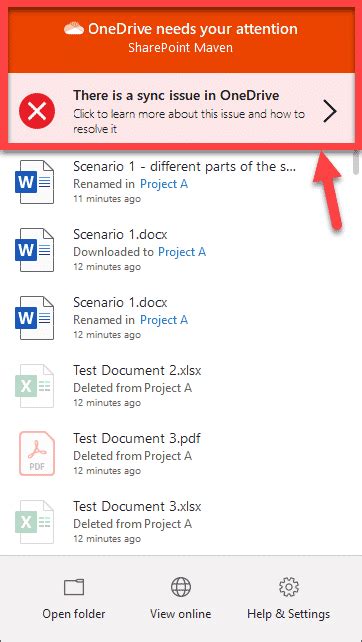Click OneDrive needs your attention header
Viewport: 362px width, 642px height.
coord(181,29)
